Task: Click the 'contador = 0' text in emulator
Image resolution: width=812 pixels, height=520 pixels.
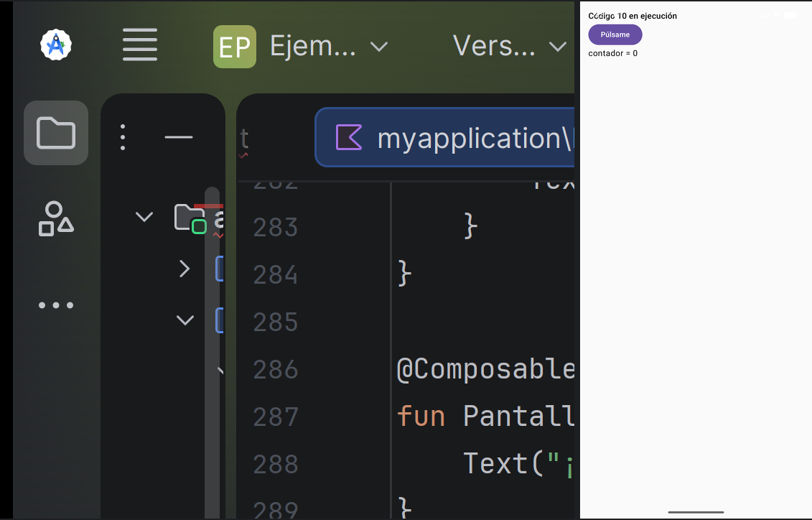Action: coord(612,53)
